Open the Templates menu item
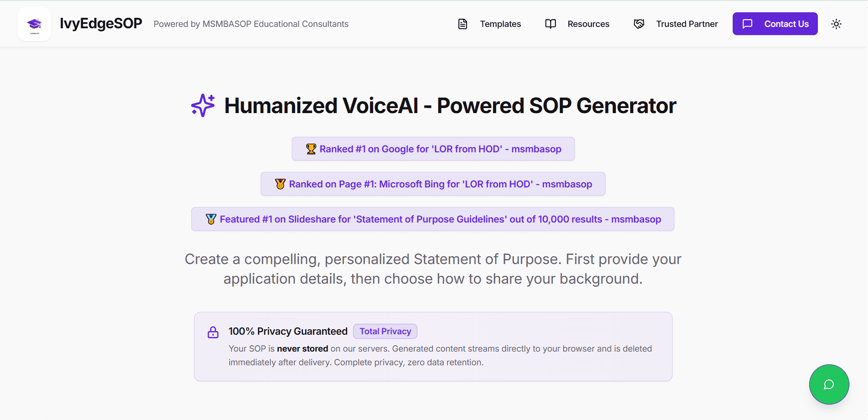Viewport: 868px width, 420px height. pyautogui.click(x=500, y=24)
